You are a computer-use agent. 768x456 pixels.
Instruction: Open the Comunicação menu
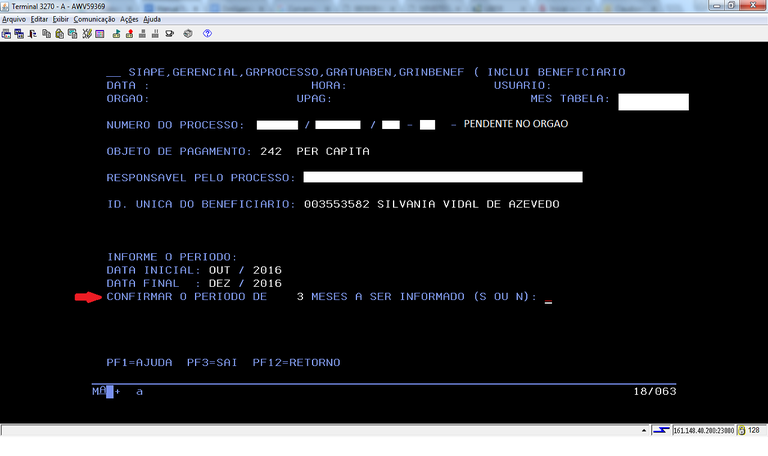point(94,20)
